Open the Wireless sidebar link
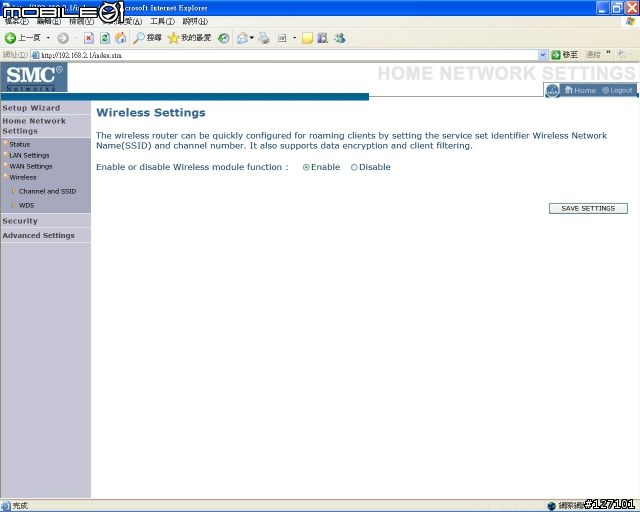The height and width of the screenshot is (512, 640). (23, 178)
